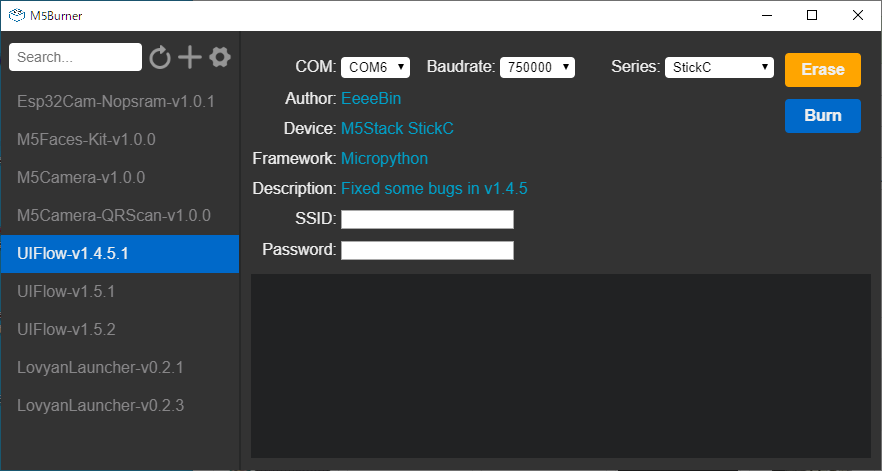Pick UIFlow-v1.5.2 from the list

coord(120,329)
